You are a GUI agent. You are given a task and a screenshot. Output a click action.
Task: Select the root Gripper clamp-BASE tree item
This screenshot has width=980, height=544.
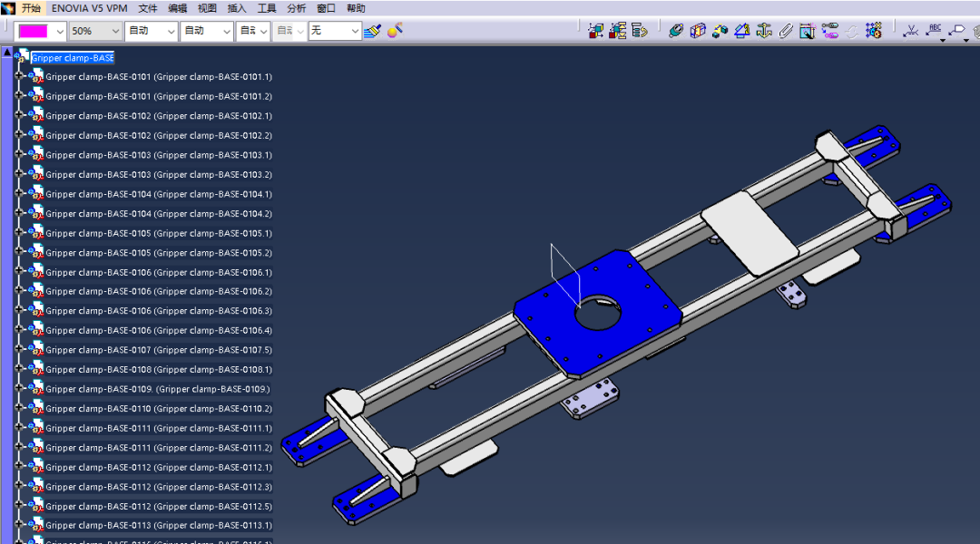coord(73,58)
